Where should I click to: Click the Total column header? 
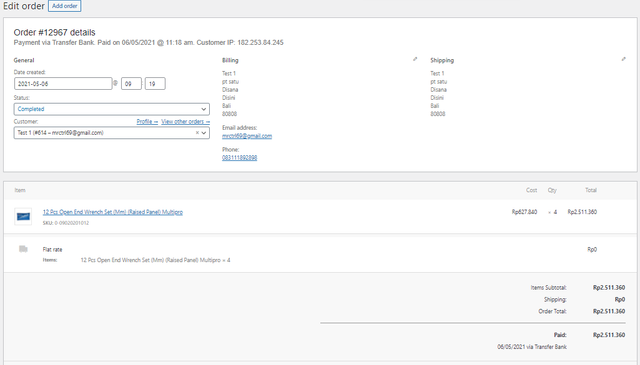click(591, 190)
